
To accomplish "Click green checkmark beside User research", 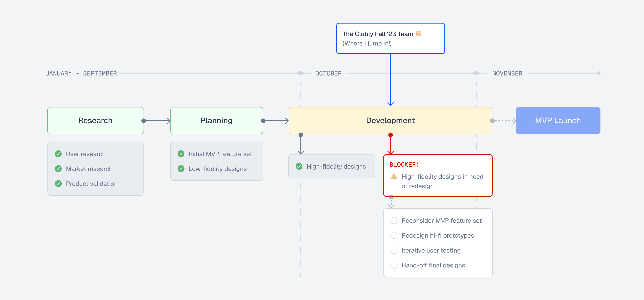I will 58,154.
